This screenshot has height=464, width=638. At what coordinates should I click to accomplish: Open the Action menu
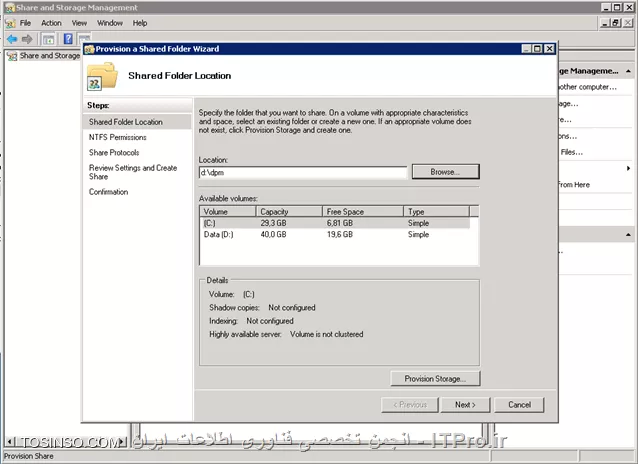(51, 23)
